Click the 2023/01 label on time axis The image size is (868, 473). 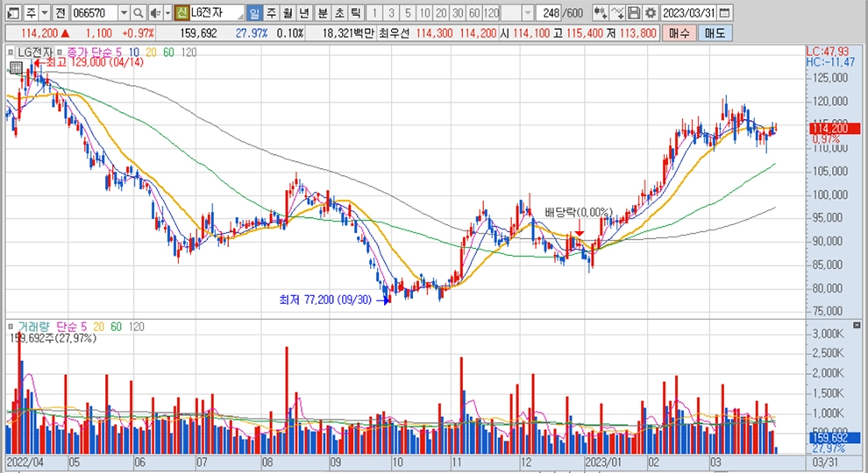click(x=603, y=462)
